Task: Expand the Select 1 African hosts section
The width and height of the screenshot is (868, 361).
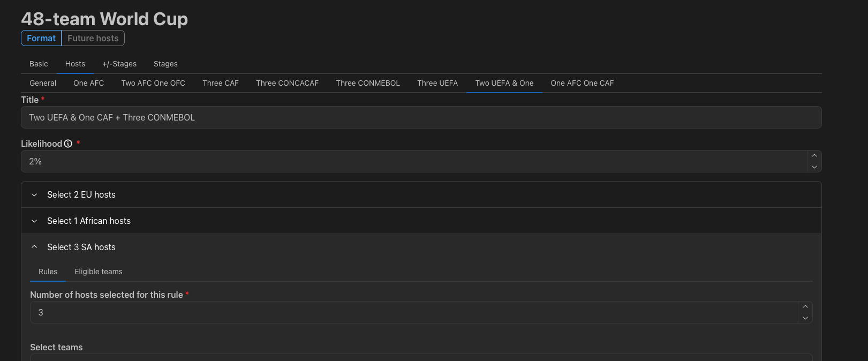Action: click(x=421, y=221)
